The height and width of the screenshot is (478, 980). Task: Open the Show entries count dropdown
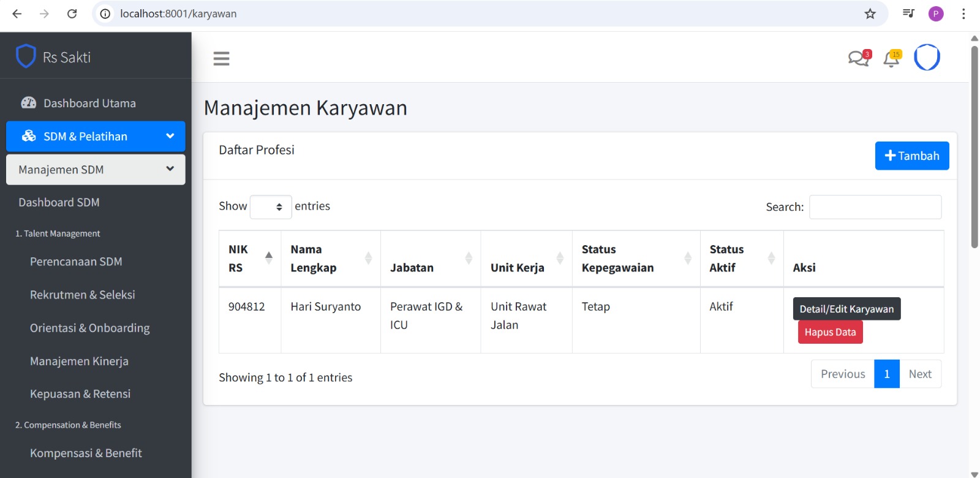271,207
